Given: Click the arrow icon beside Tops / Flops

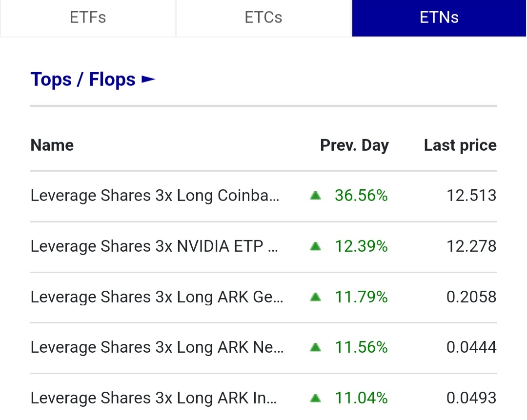Looking at the screenshot, I should 148,80.
